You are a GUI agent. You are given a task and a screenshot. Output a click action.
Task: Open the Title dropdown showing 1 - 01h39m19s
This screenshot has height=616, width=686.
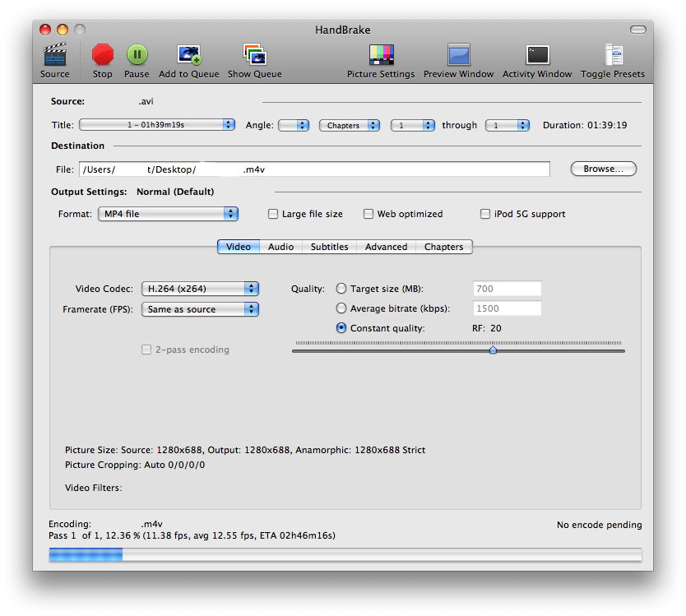tap(157, 125)
